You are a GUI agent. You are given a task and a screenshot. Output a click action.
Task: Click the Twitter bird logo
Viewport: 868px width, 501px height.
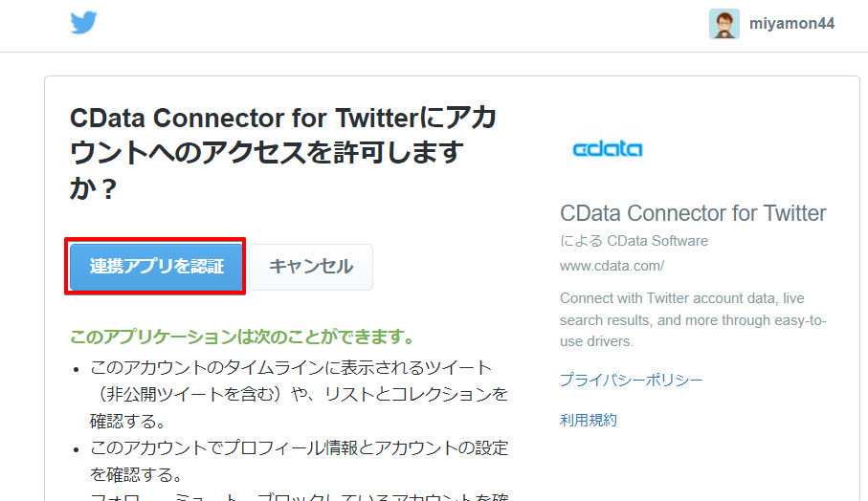coord(84,23)
